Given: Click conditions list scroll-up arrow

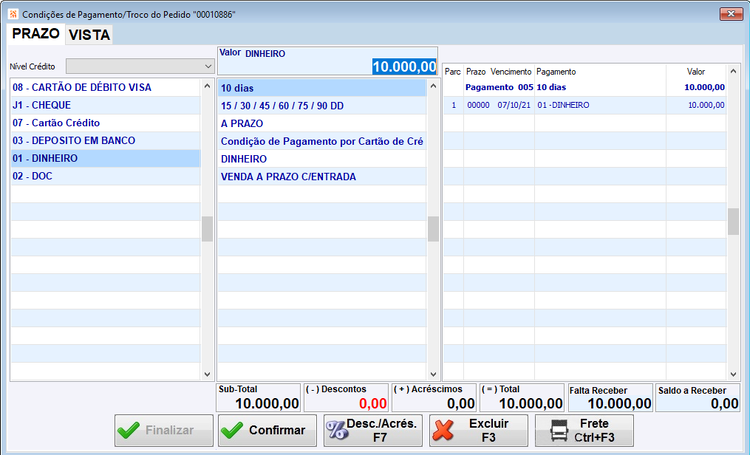Looking at the screenshot, I should 433,86.
